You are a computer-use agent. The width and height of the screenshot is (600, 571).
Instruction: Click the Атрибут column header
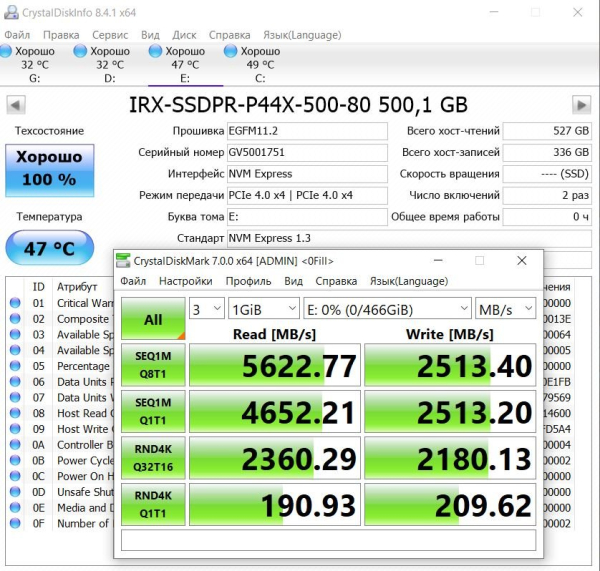tap(77, 287)
